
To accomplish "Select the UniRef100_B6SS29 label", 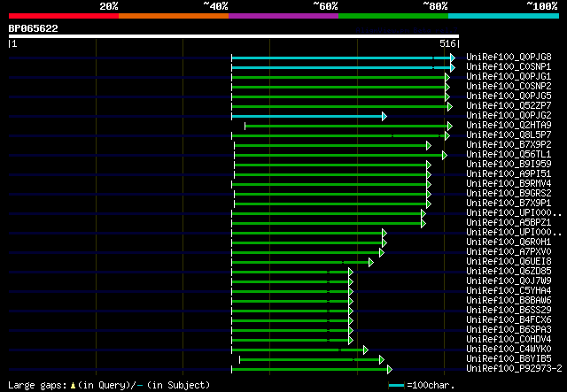I will pos(509,311).
